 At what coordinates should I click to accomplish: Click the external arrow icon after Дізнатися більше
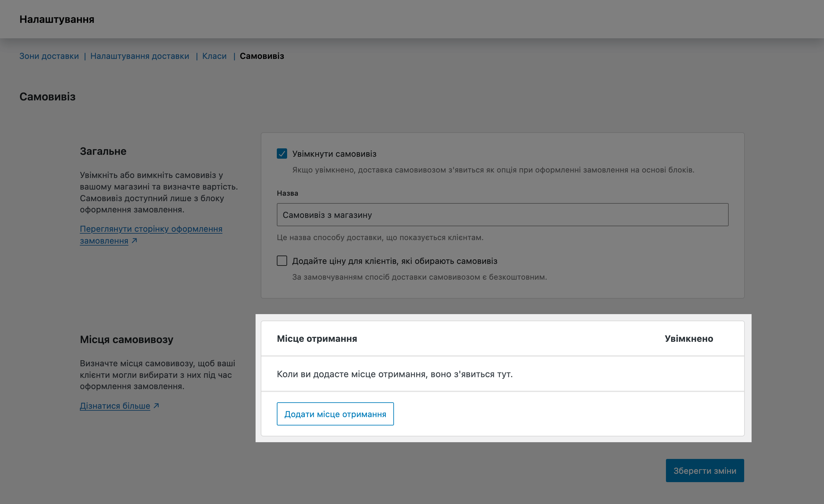click(156, 406)
